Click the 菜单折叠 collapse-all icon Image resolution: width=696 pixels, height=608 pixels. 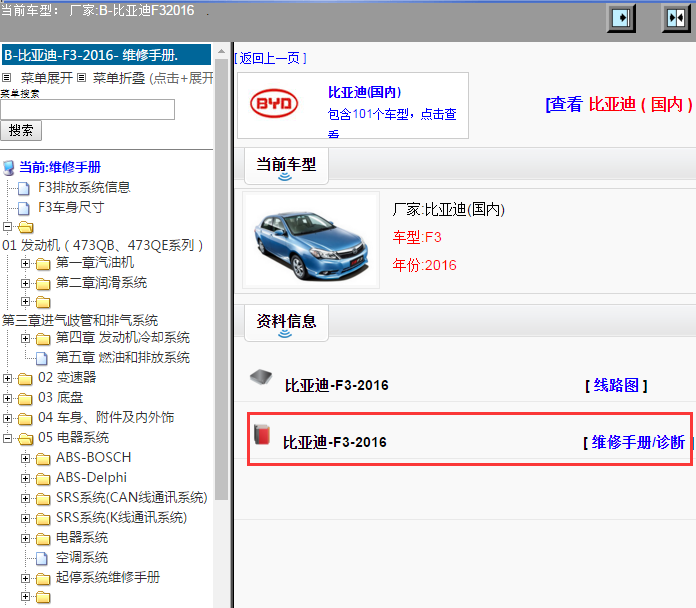click(x=81, y=78)
